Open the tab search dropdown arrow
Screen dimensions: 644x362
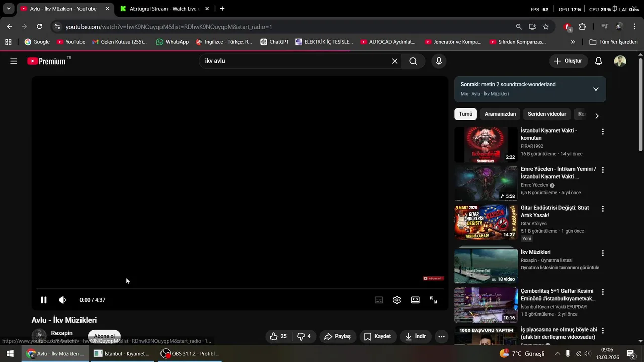tap(9, 9)
